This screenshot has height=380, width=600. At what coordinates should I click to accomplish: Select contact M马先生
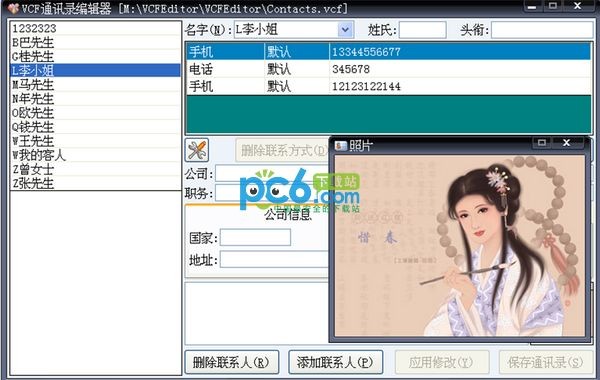(96, 85)
